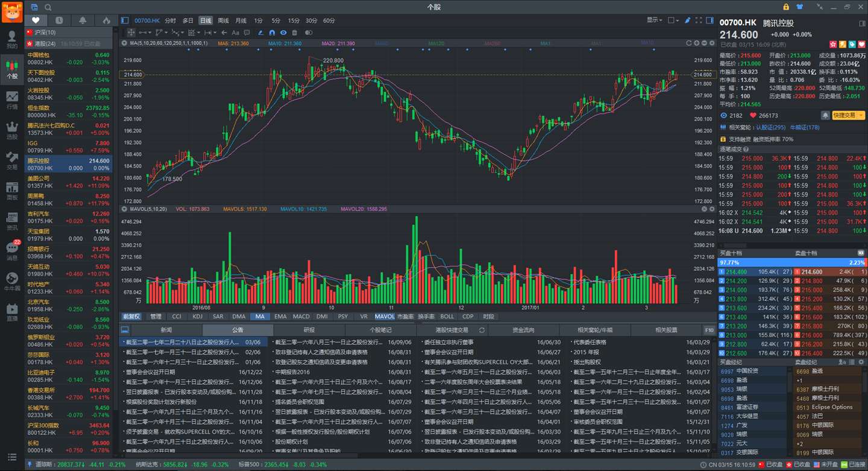Open the hot stocks flame tab icon
This screenshot has width=868, height=471.
point(107,21)
